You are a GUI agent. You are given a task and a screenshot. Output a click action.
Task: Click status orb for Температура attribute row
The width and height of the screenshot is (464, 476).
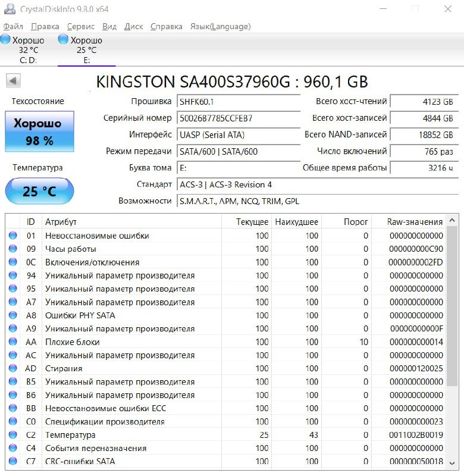click(12, 435)
